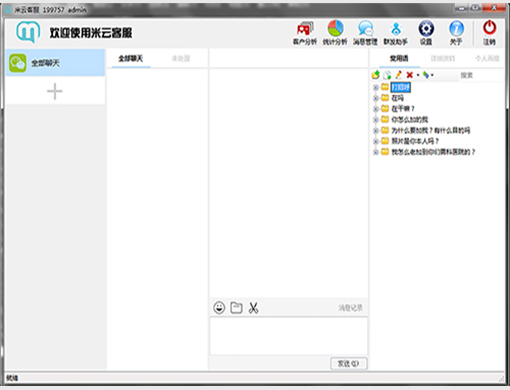Switch to the 详细资料 tab
The image size is (510, 390).
click(443, 59)
